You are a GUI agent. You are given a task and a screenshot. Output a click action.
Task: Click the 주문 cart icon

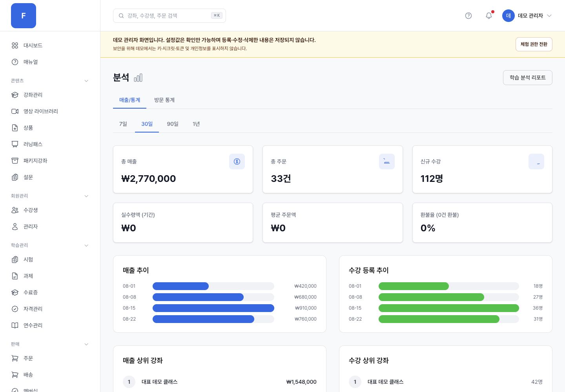tap(15, 358)
